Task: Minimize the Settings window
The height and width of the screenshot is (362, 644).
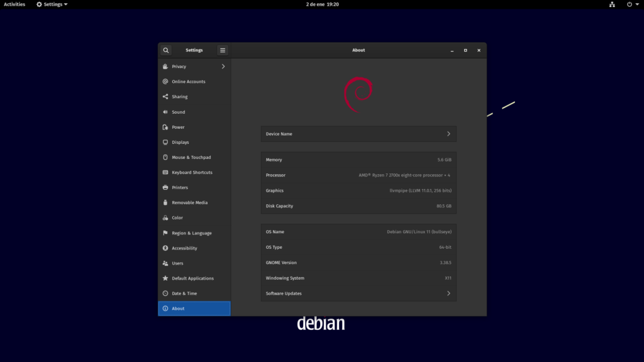Action: point(452,50)
